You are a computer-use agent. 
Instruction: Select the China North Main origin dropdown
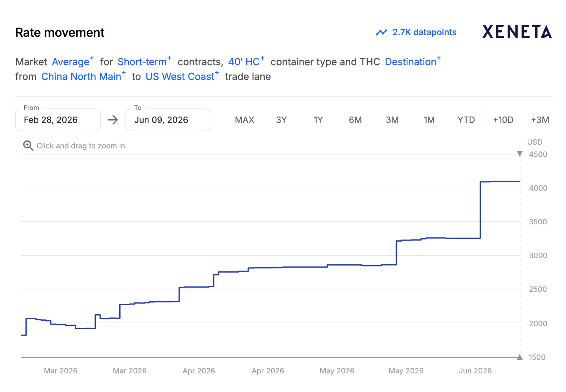pos(84,76)
